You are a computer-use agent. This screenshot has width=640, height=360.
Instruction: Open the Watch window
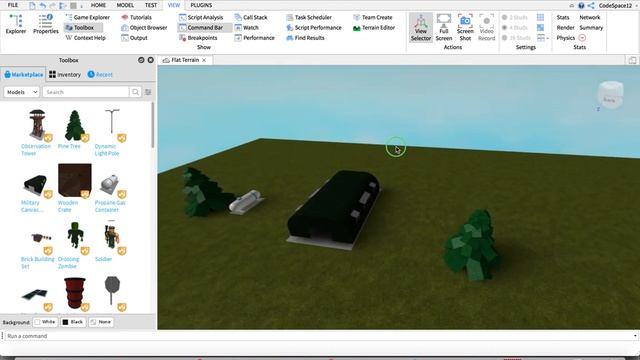(247, 28)
